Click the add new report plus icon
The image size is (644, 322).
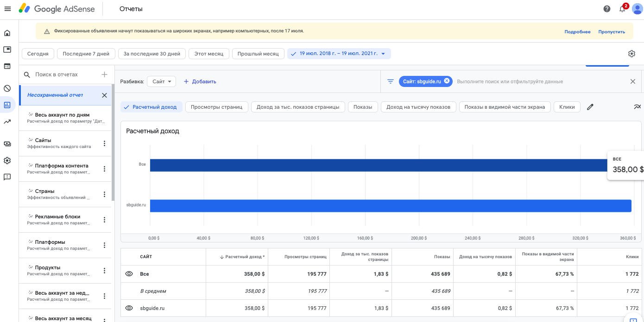(104, 74)
